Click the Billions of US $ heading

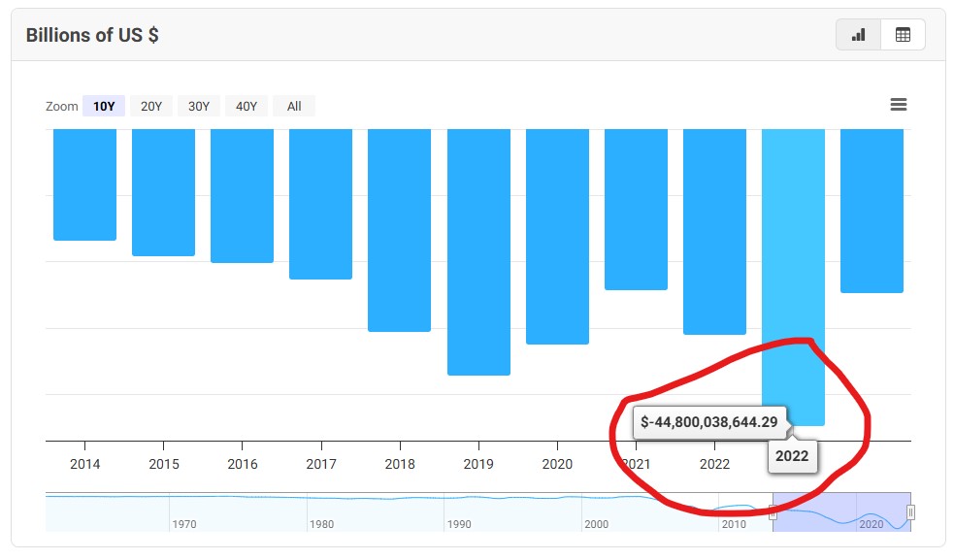coord(92,35)
